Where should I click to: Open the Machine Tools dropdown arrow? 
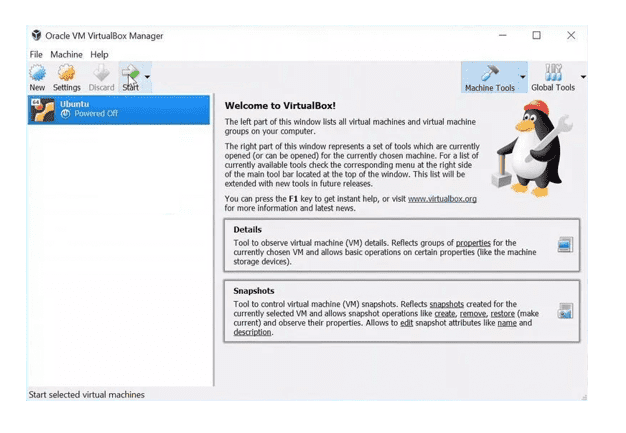point(523,77)
